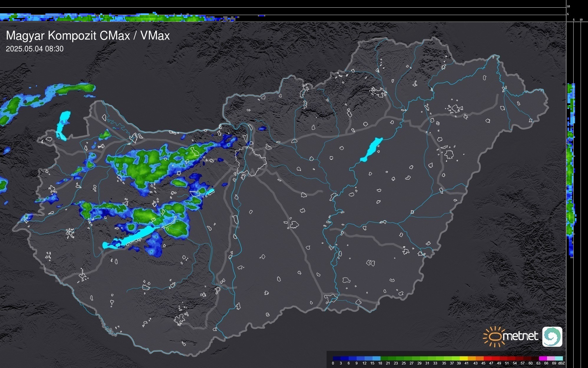Viewport: 588px width, 368px height.
Task: Pick the bright red 45 dBZ legend swatch
Action: click(487, 358)
